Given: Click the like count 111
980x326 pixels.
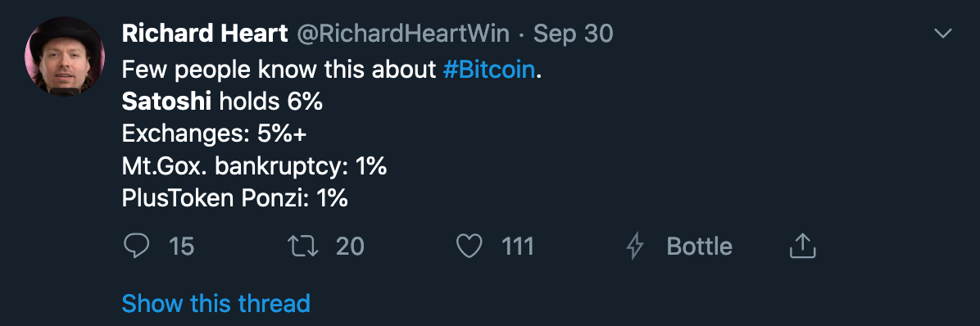Looking at the screenshot, I should tap(518, 247).
